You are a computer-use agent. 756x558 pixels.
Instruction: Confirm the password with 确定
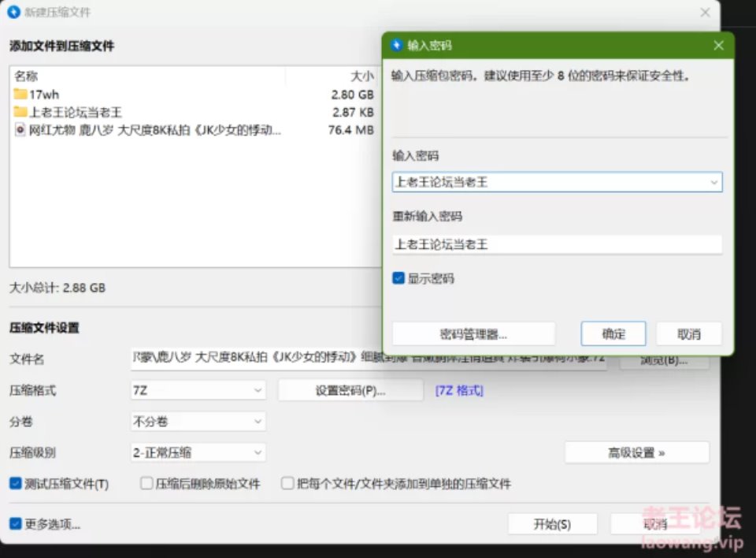point(613,334)
